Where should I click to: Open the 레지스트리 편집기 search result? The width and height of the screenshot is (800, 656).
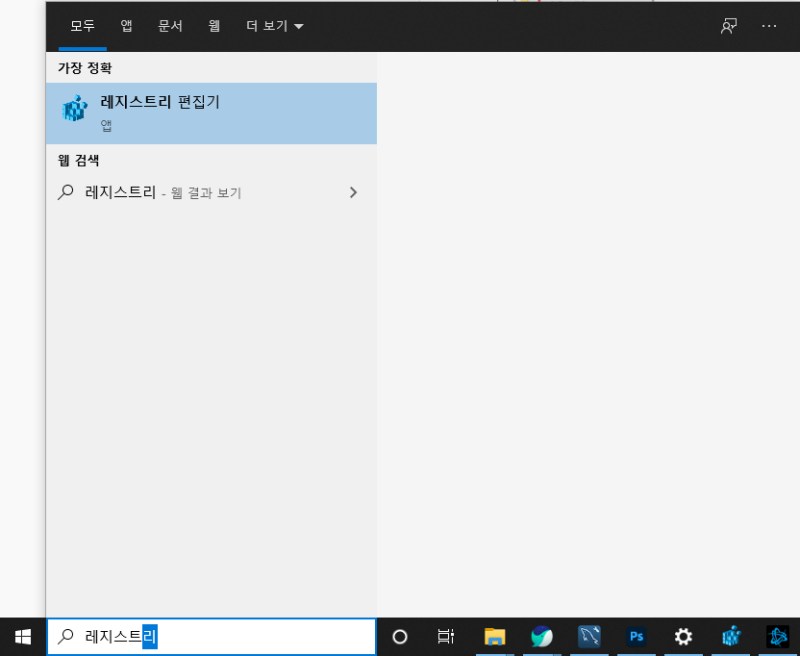tap(211, 113)
